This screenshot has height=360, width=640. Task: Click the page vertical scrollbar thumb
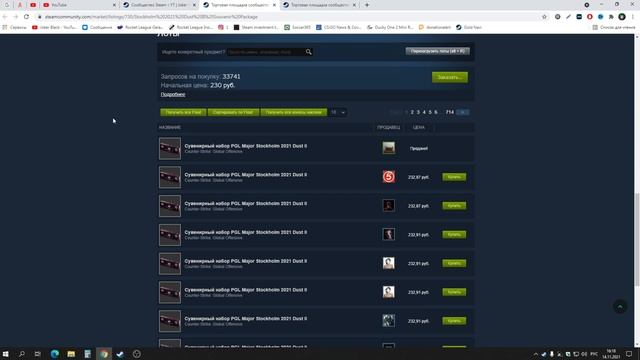(637, 239)
